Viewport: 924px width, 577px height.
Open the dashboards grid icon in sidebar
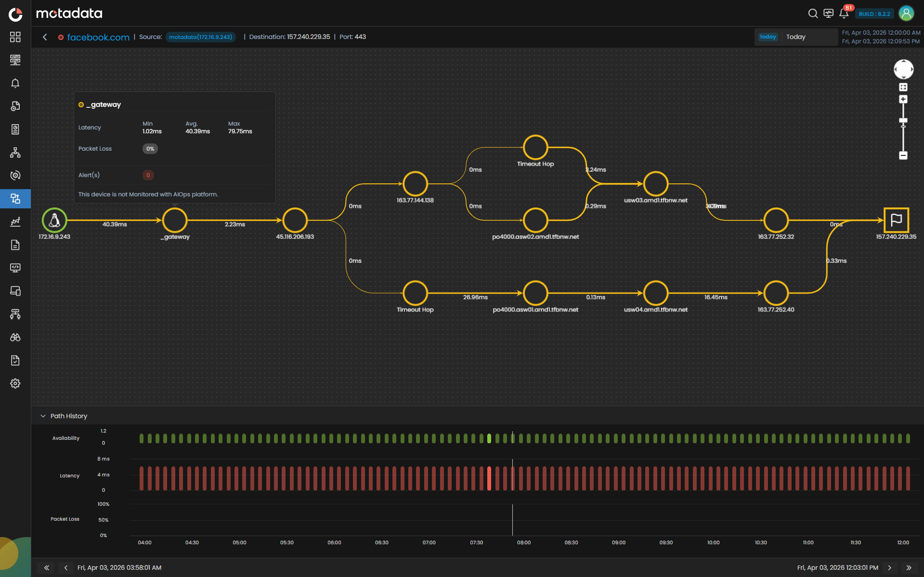[x=15, y=37]
